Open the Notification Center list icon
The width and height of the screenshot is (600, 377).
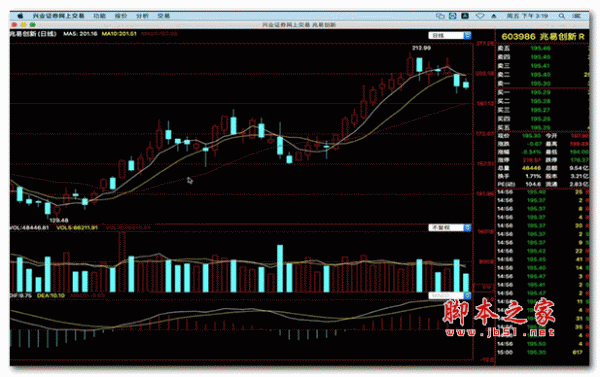[577, 16]
